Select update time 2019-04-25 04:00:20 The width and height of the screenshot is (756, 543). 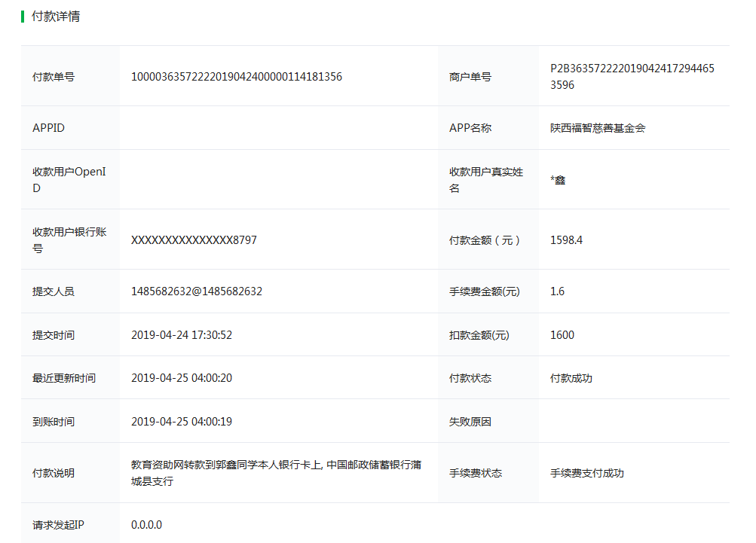182,378
